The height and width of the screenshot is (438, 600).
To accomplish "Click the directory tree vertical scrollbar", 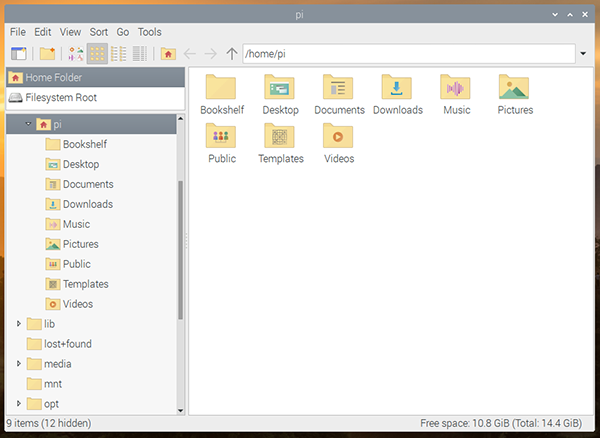I will 181,250.
